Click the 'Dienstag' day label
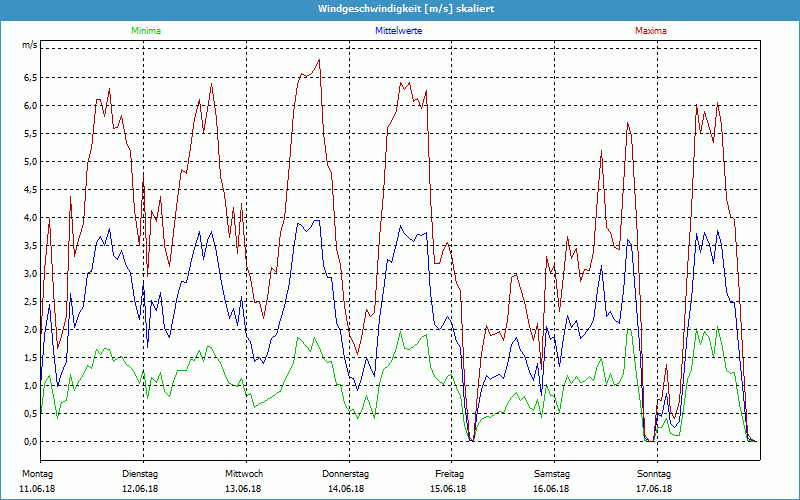Viewport: 800px width, 500px height. click(x=140, y=474)
